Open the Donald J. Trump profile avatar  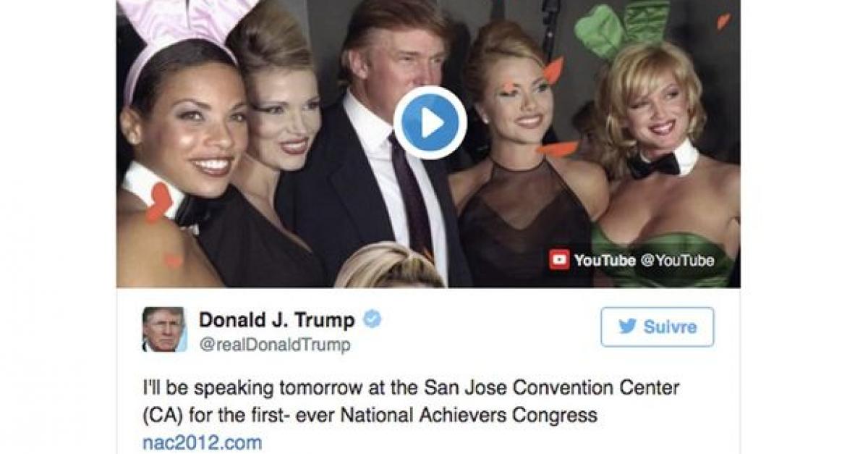point(163,329)
